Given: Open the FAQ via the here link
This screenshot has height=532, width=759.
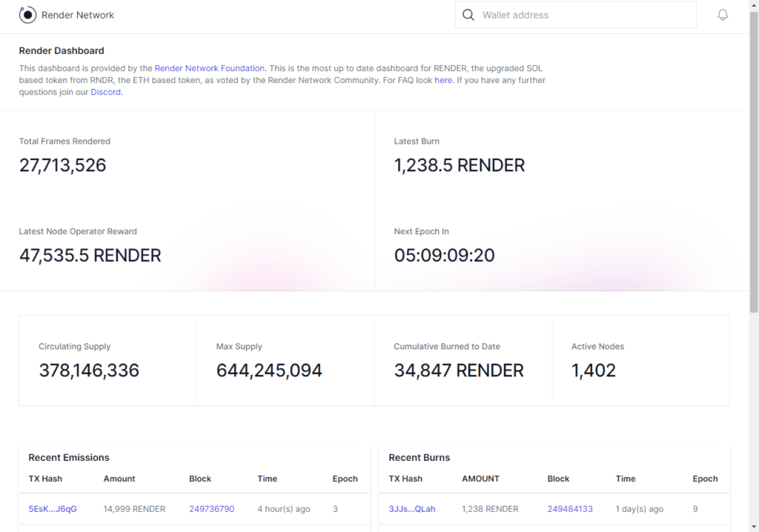Looking at the screenshot, I should point(443,79).
